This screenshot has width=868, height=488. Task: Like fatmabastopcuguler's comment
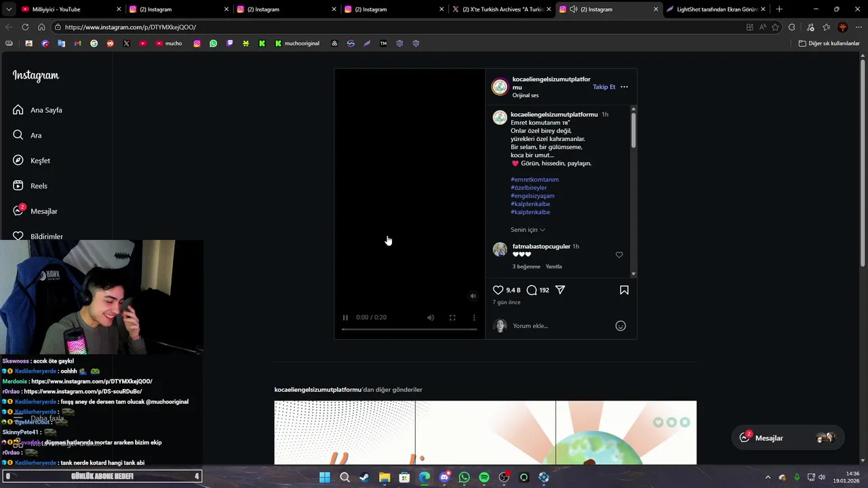click(619, 255)
